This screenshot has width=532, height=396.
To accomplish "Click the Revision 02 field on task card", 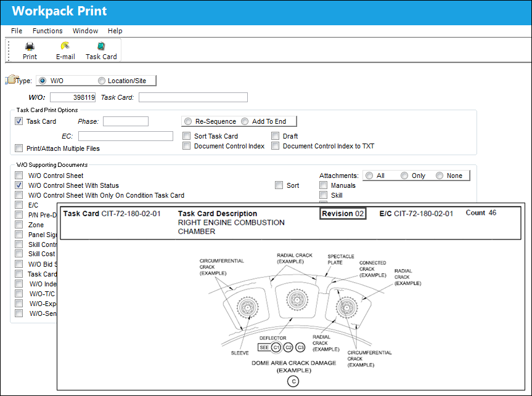I will [x=343, y=214].
